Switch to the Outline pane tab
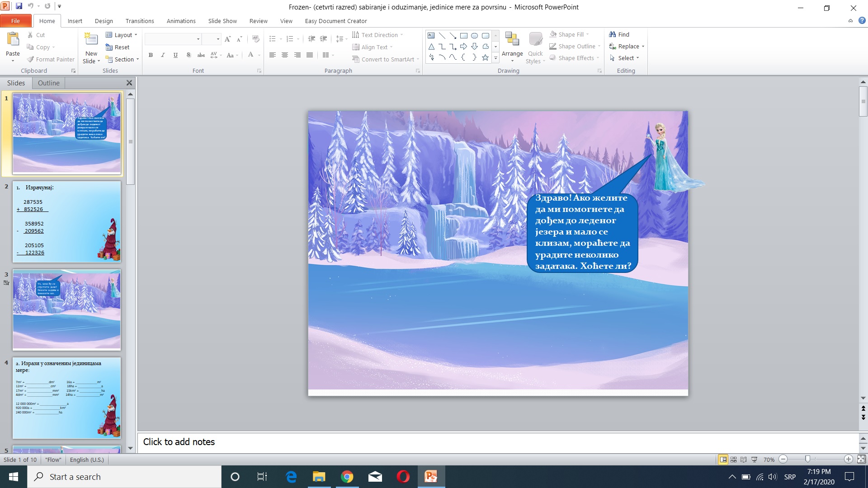Viewport: 868px width, 488px height. pos(48,83)
